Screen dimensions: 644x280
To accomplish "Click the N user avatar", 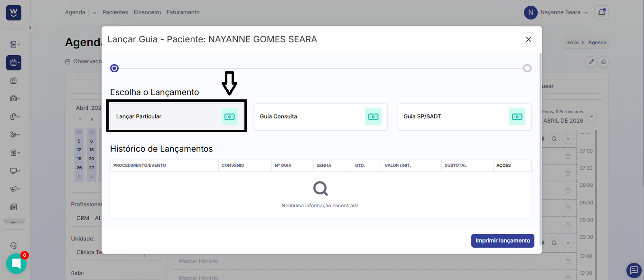I will (x=531, y=12).
